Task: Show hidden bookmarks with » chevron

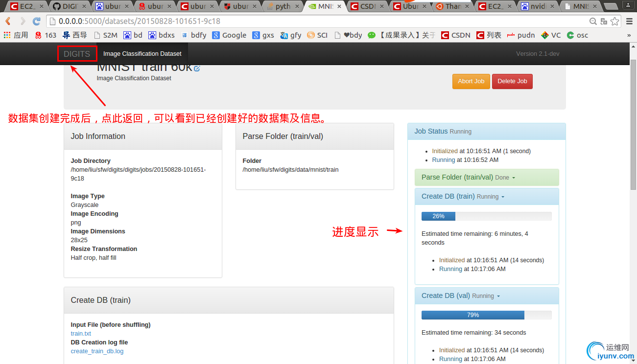Action: click(629, 35)
